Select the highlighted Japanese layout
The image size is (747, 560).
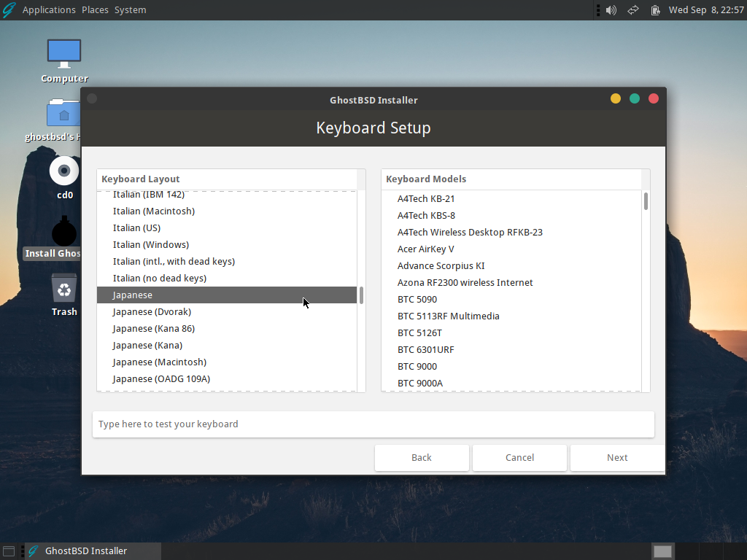[227, 295]
